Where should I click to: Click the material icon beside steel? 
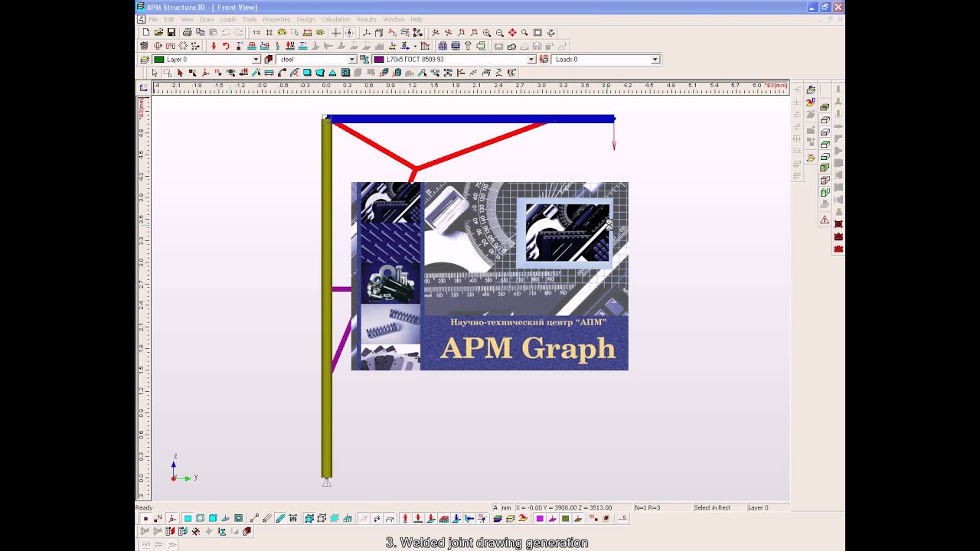pos(269,59)
